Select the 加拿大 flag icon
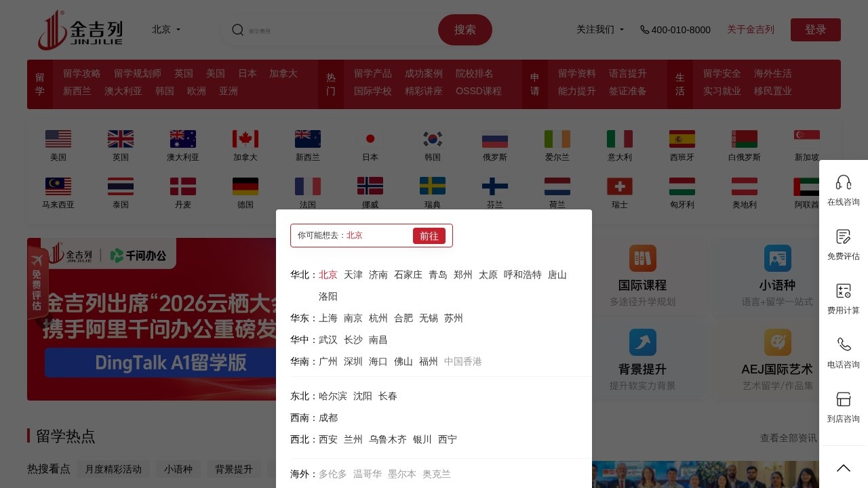Screen dimensions: 868x488 (245, 139)
